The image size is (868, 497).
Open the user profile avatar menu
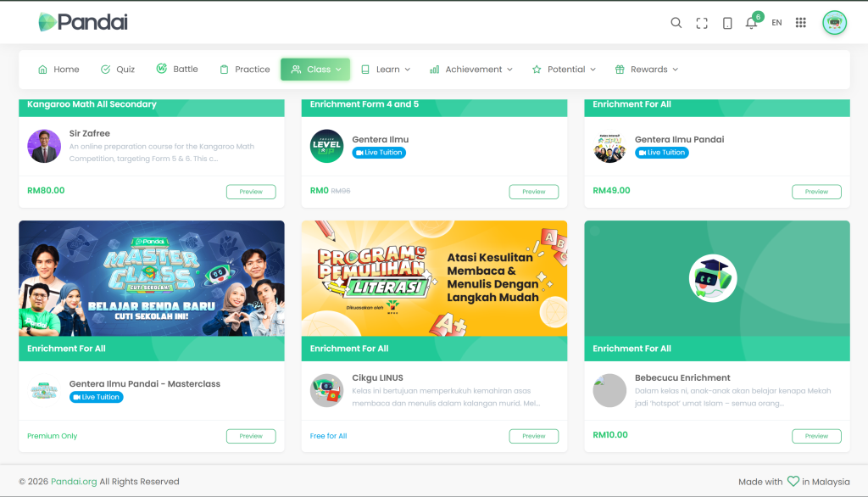[x=834, y=23]
